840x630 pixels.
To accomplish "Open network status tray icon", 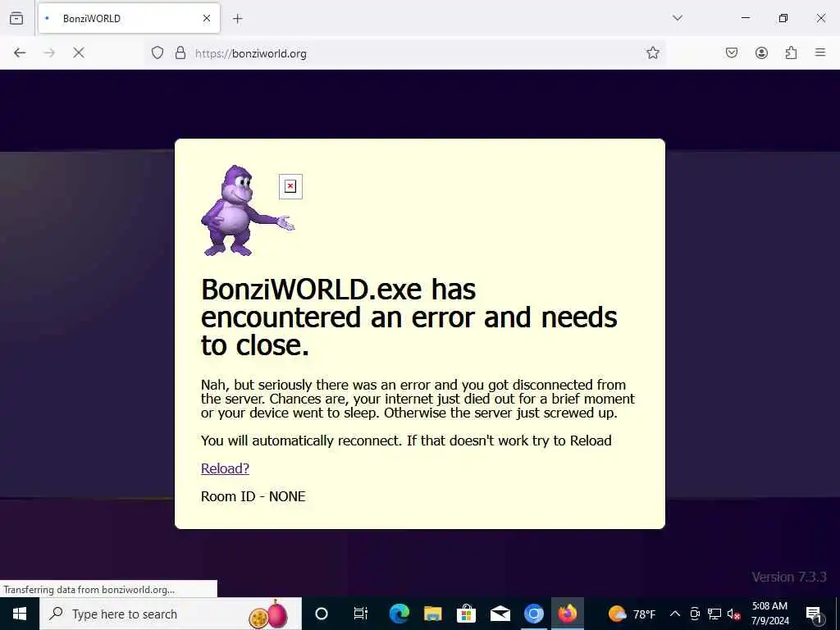I will 714,614.
